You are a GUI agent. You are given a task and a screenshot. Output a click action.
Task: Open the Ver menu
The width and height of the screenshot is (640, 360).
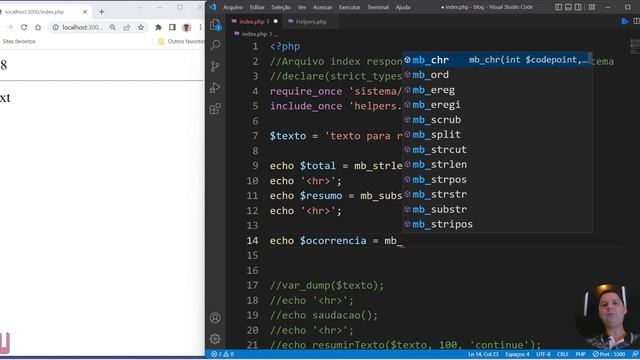tap(302, 7)
